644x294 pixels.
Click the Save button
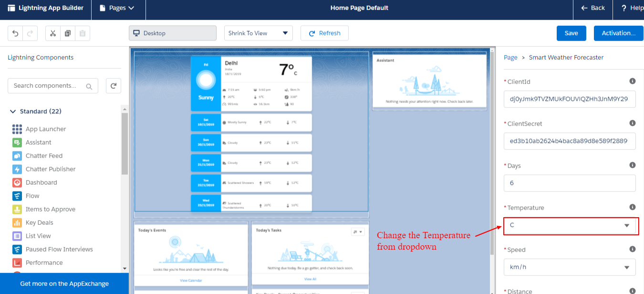571,33
